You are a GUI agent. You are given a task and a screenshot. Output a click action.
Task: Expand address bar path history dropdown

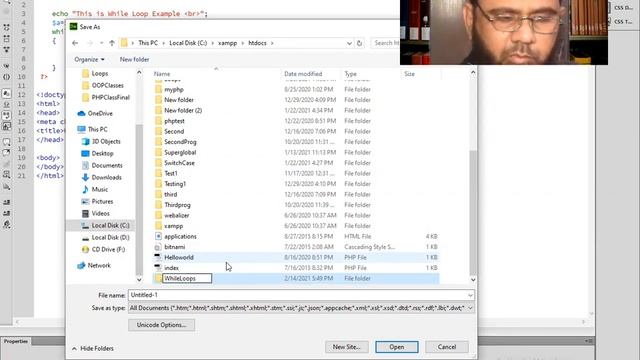349,43
